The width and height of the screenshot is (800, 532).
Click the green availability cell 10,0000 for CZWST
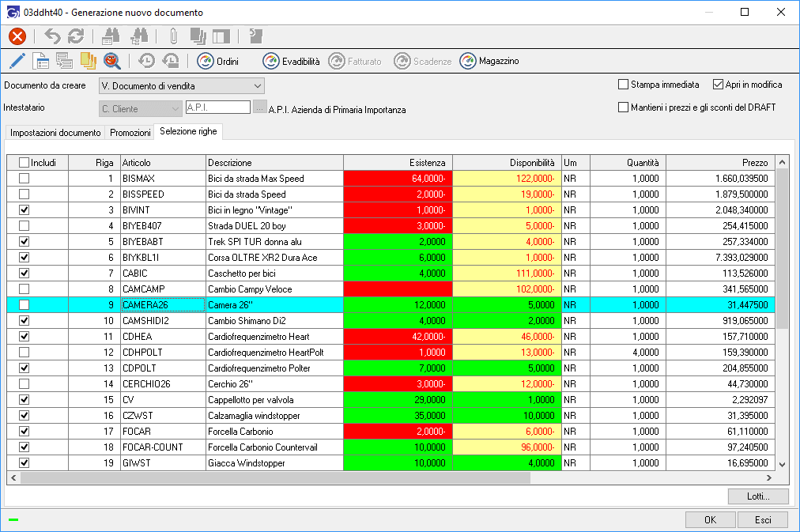508,416
